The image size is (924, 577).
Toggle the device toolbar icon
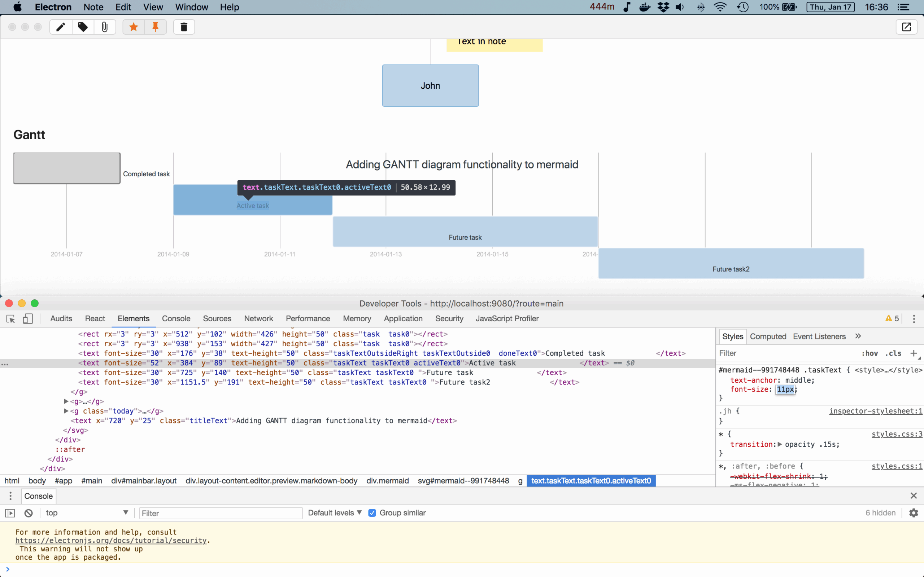[27, 319]
